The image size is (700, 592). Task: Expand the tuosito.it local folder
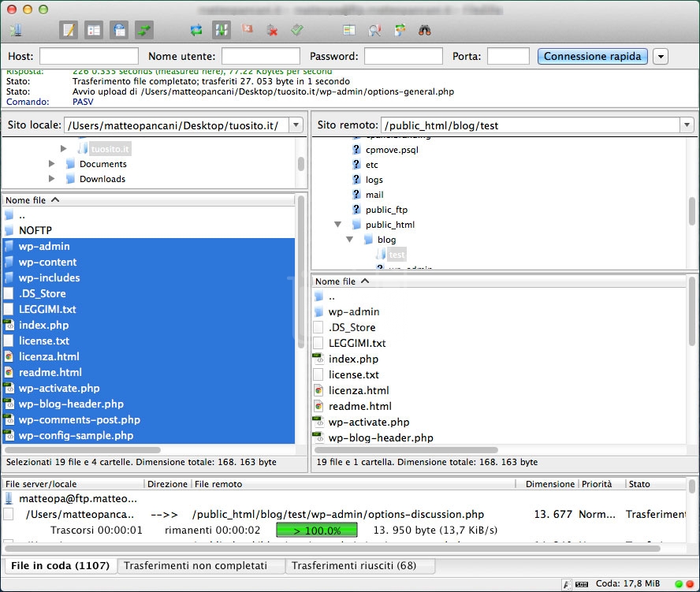[63, 148]
